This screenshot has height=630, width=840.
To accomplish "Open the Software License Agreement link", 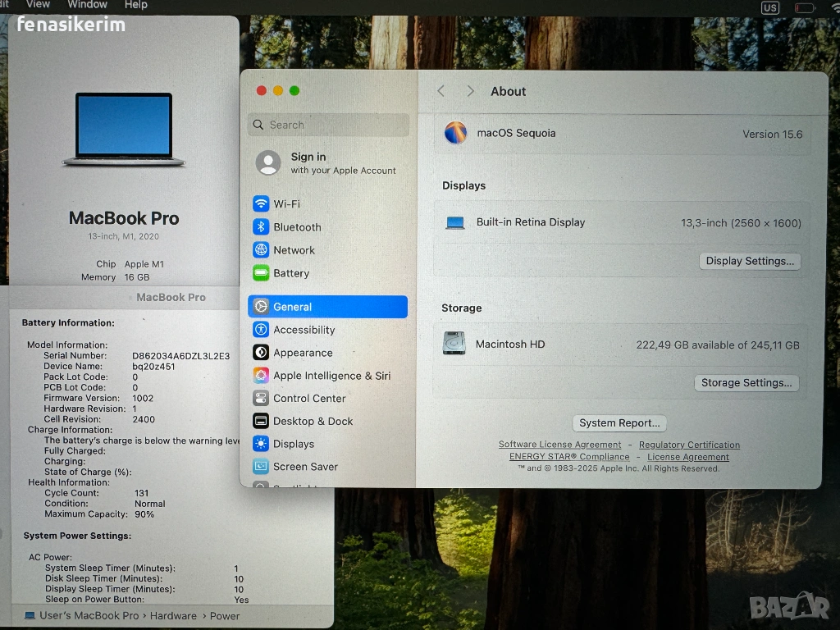I will click(559, 445).
